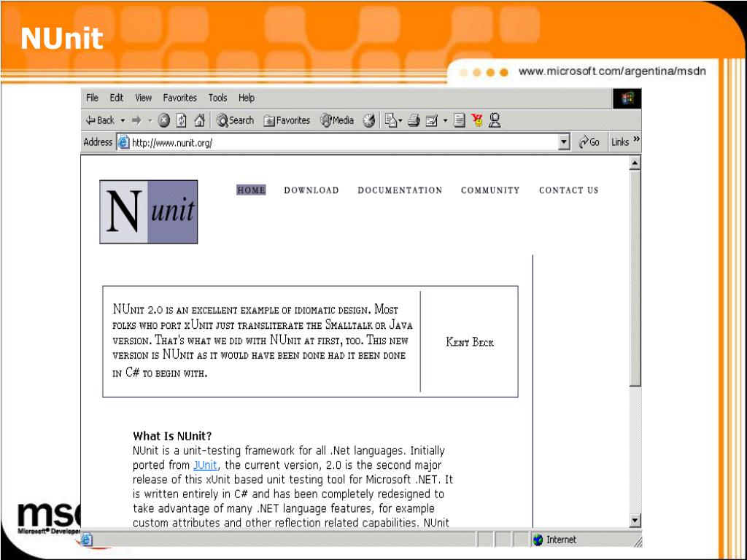The width and height of the screenshot is (747, 560).
Task: Open the COMMUNITY navigation link
Action: [490, 190]
